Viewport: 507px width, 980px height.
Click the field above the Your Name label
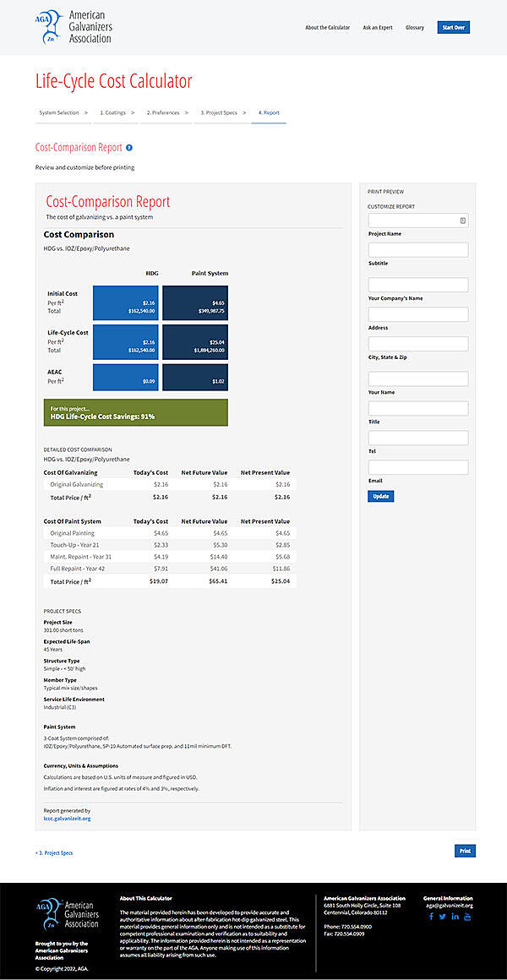click(x=418, y=378)
